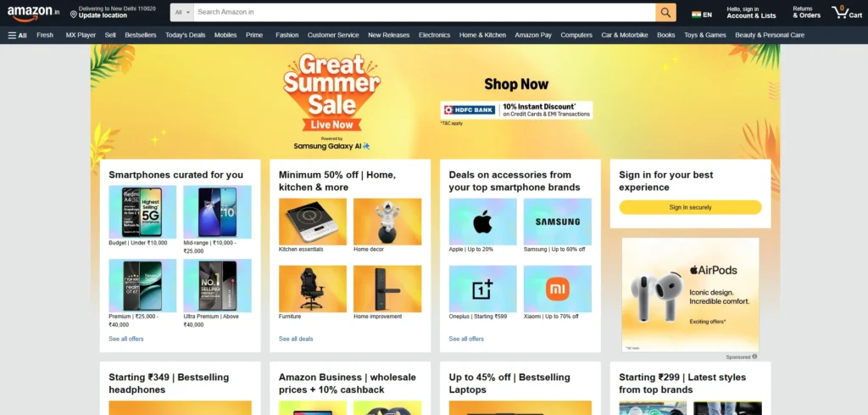Viewport: 868px width, 415px height.
Task: Select the Apple logo accessories tile
Action: coord(482,222)
